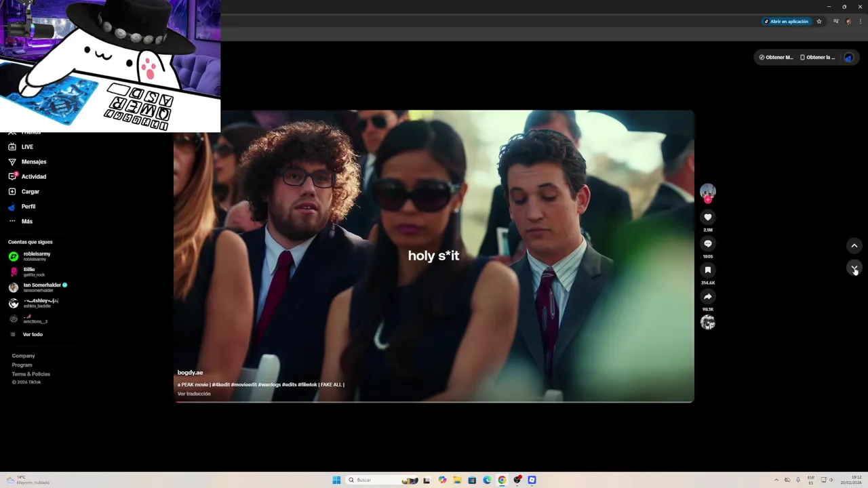
Task: Bookmark this page with the star icon
Action: coord(819,22)
